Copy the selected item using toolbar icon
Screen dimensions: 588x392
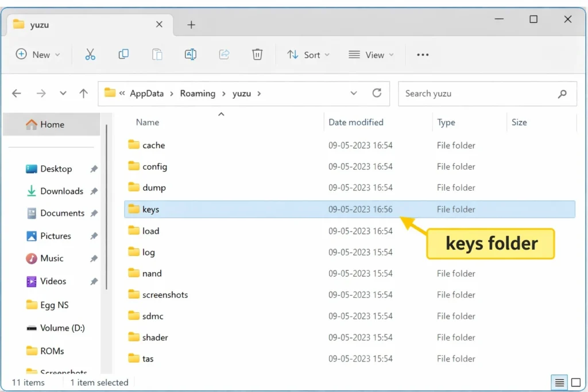click(x=123, y=55)
